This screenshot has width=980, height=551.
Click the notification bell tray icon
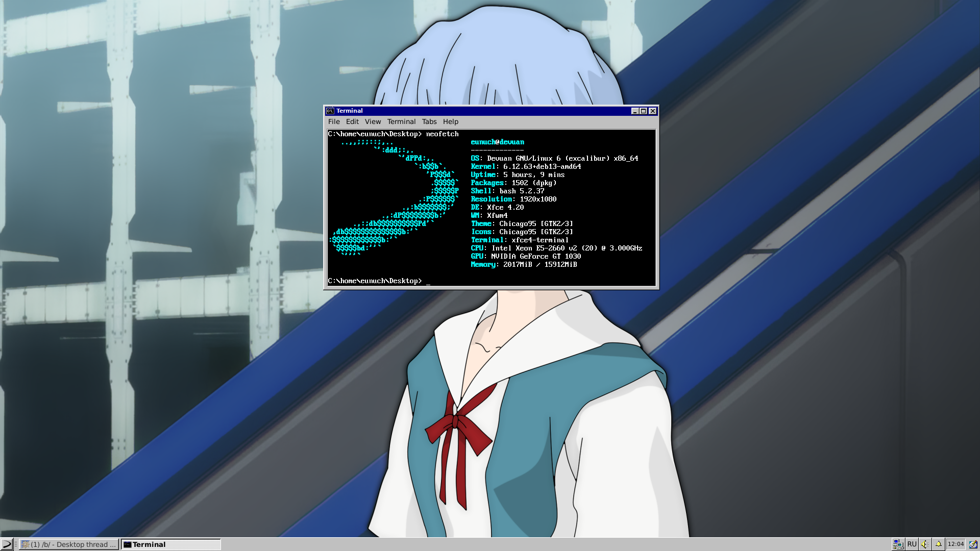click(x=938, y=544)
